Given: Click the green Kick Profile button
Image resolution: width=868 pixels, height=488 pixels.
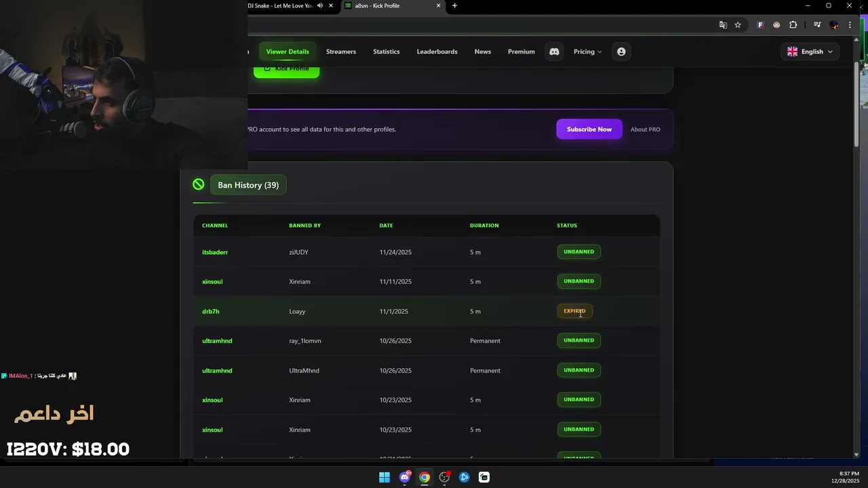Looking at the screenshot, I should [x=286, y=70].
